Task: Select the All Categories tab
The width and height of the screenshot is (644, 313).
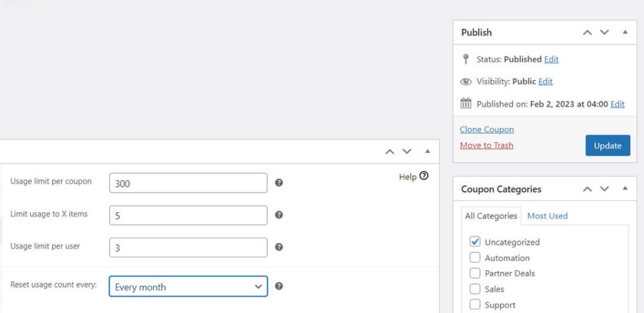Action: tap(491, 215)
